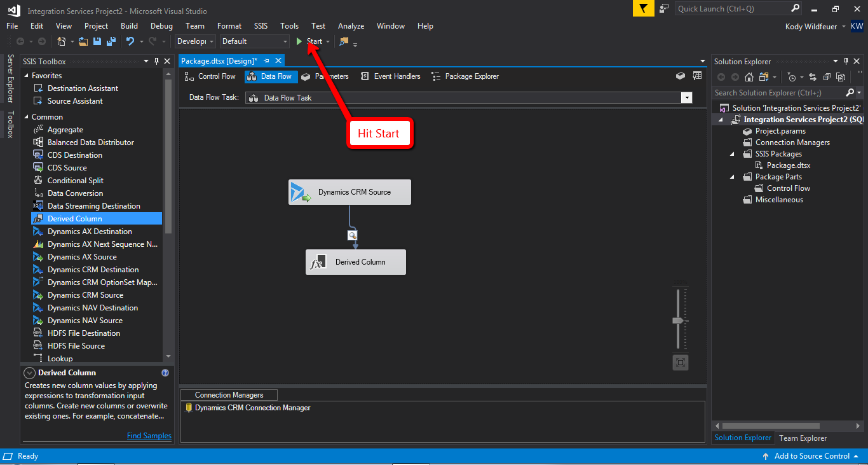
Task: Click the SSIS Toolbox icon in the designer
Action: pos(697,76)
